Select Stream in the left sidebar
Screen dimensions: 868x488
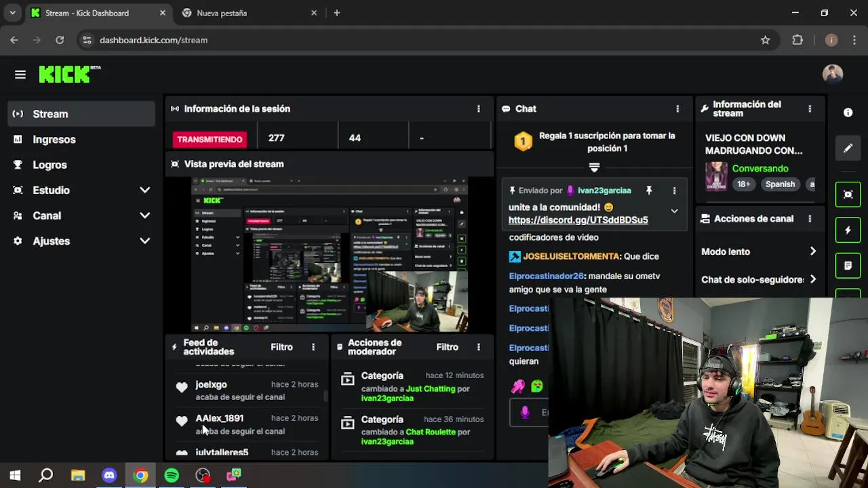[82, 114]
